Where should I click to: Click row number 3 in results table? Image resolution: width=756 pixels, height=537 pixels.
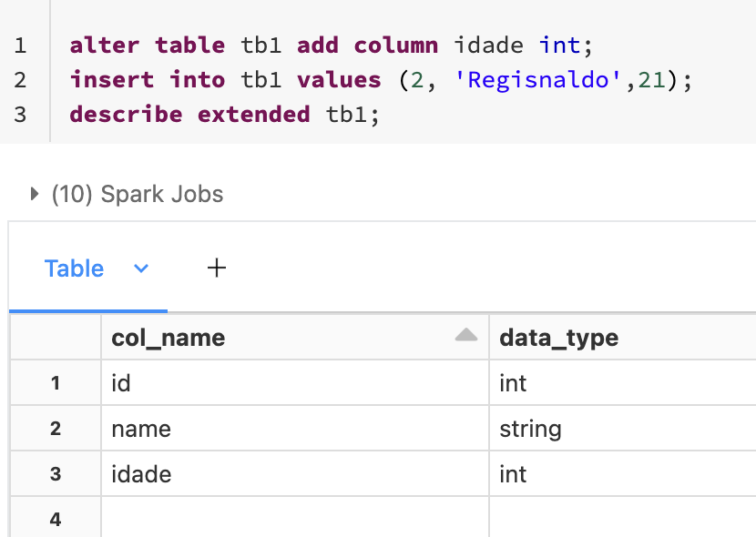click(x=56, y=474)
